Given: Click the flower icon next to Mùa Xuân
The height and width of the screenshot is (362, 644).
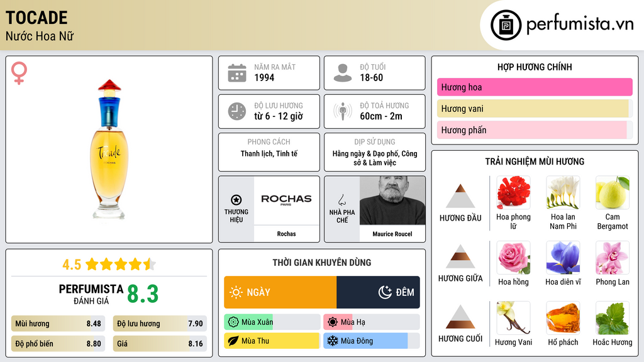Looking at the screenshot, I should 233,322.
